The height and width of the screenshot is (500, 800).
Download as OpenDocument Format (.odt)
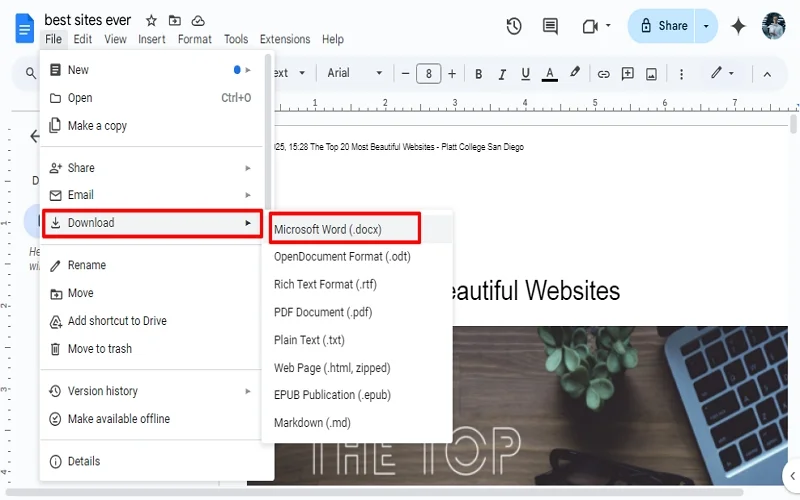tap(357, 257)
